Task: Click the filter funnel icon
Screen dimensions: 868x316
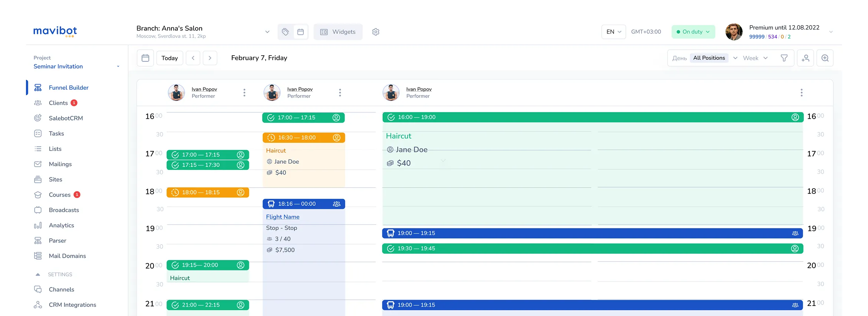Action: 784,58
